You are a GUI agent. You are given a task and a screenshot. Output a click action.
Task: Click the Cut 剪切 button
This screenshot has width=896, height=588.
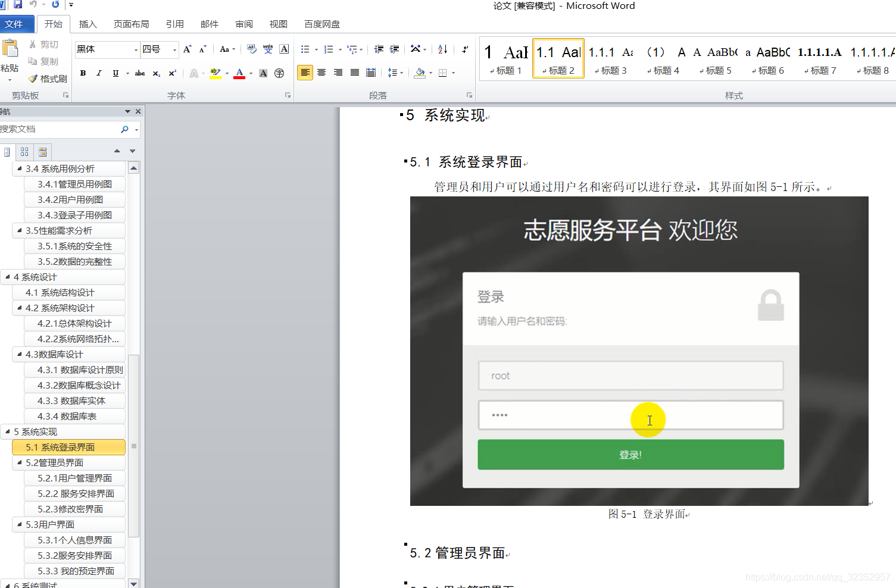[43, 45]
